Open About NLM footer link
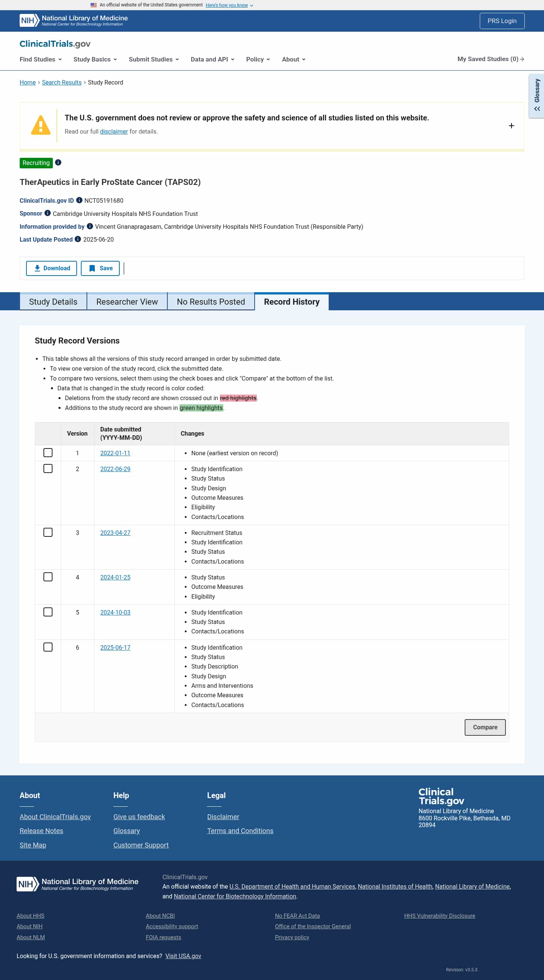Screen dimensions: 544x980 [x=31, y=937]
